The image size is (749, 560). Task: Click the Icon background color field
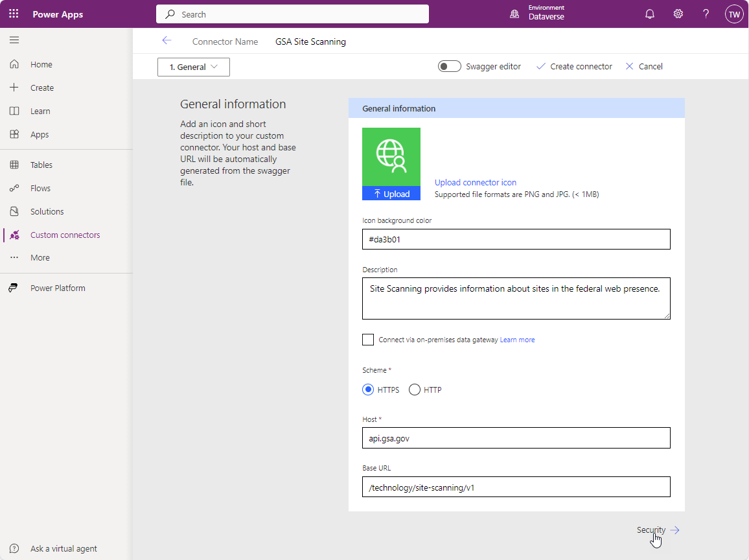[516, 239]
